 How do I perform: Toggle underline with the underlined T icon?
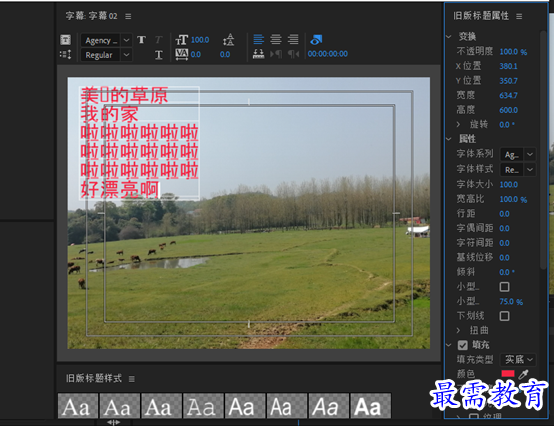(159, 55)
